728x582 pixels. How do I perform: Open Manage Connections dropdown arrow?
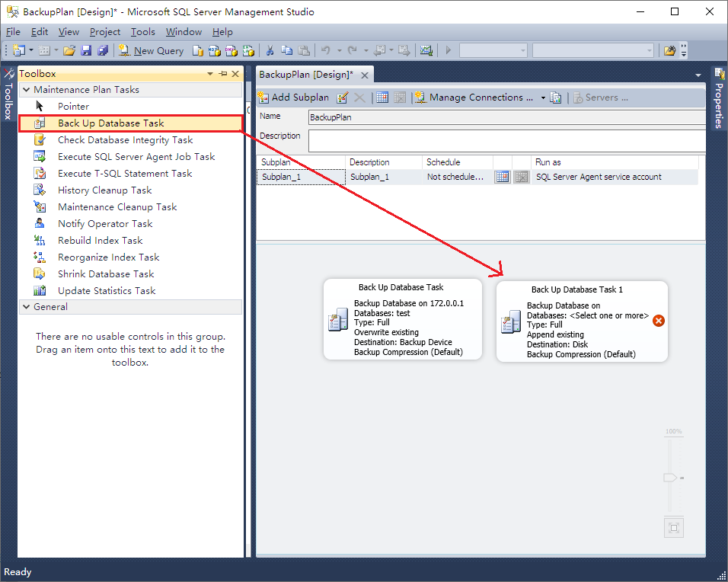click(x=543, y=98)
